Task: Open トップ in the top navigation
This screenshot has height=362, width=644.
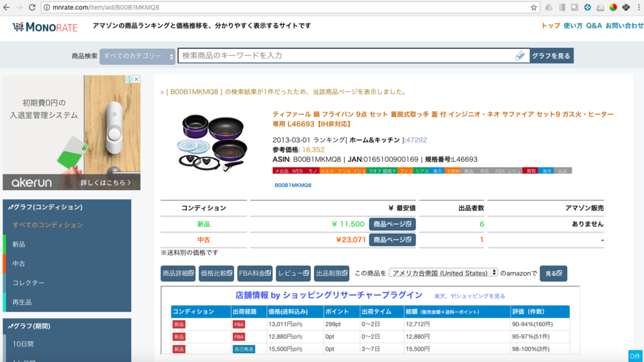Action: (550, 26)
